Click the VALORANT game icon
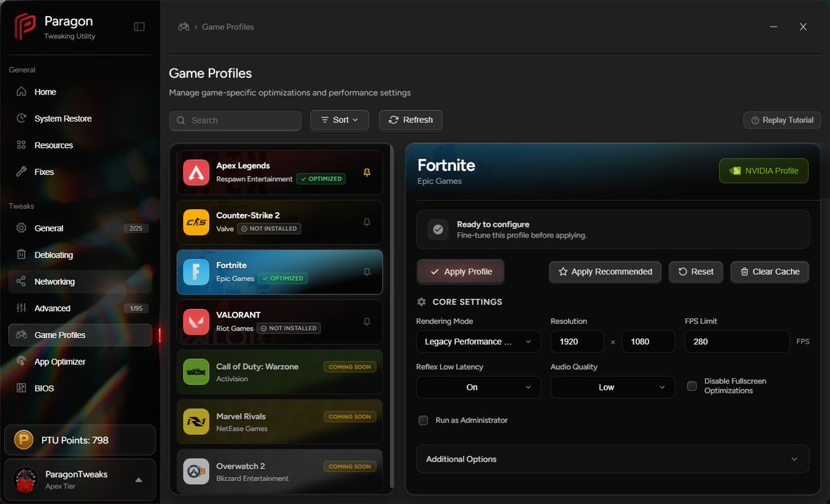Viewport: 830px width, 504px height. 196,321
